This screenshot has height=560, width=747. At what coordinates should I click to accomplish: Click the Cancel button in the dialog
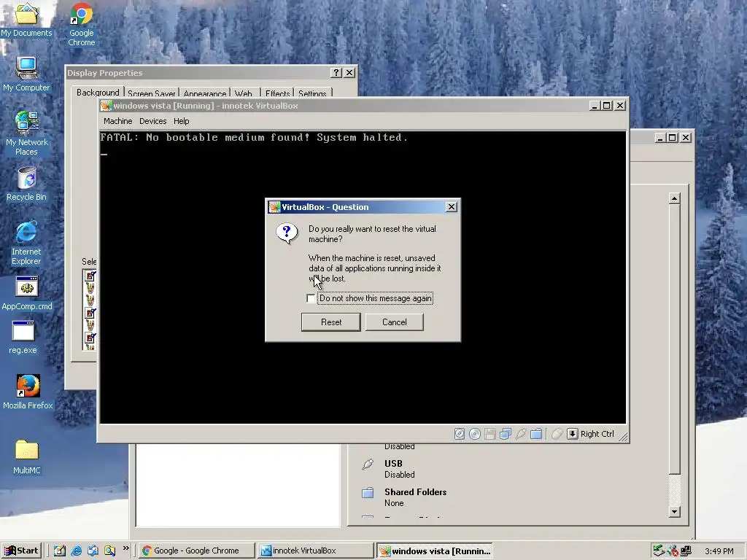tap(395, 322)
